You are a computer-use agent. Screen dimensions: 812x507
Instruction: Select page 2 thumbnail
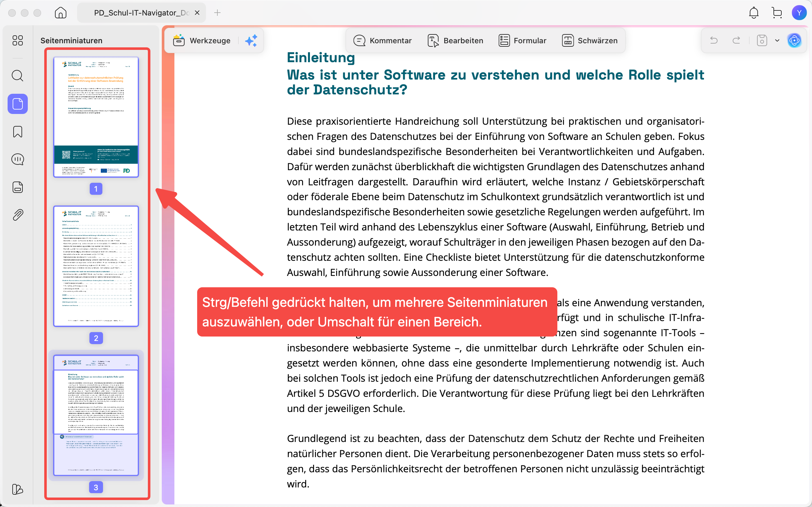pos(96,266)
